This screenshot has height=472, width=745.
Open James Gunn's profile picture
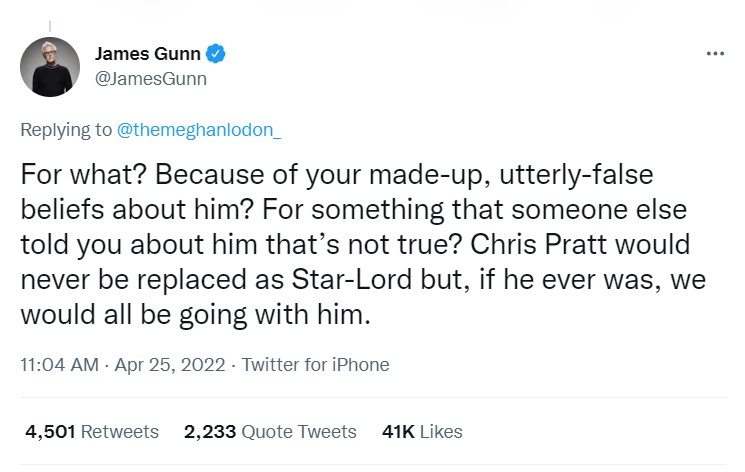click(x=50, y=67)
